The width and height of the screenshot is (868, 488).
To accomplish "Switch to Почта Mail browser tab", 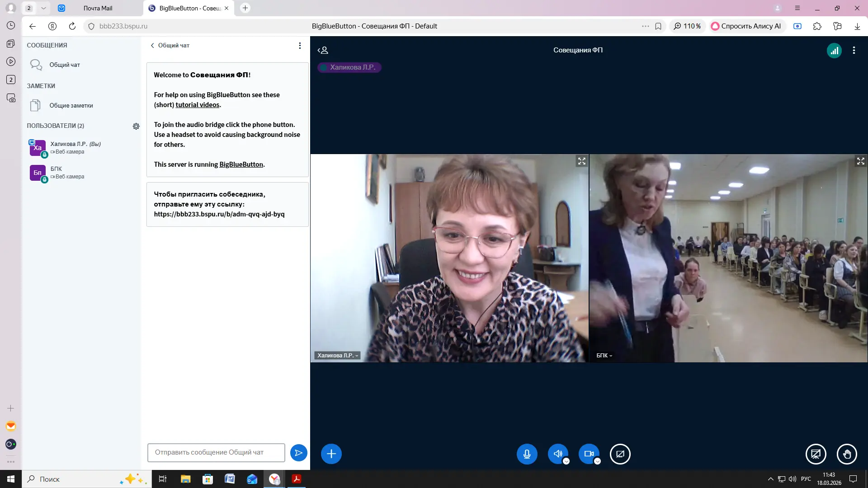I will [98, 8].
